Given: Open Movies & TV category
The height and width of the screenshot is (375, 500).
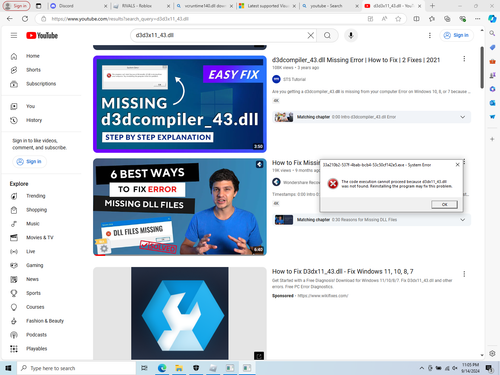Looking at the screenshot, I should (41, 238).
